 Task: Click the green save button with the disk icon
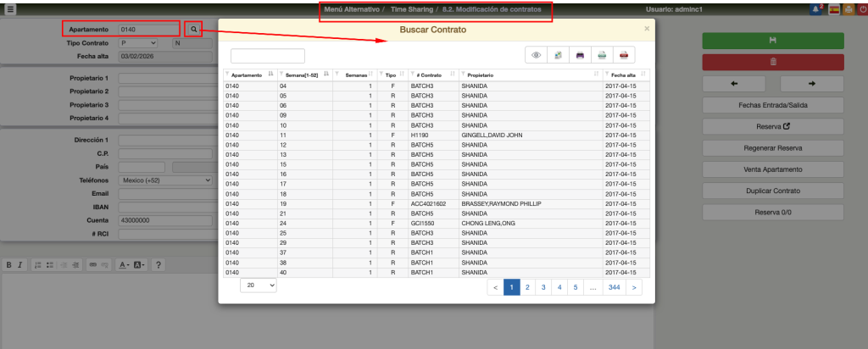point(772,40)
